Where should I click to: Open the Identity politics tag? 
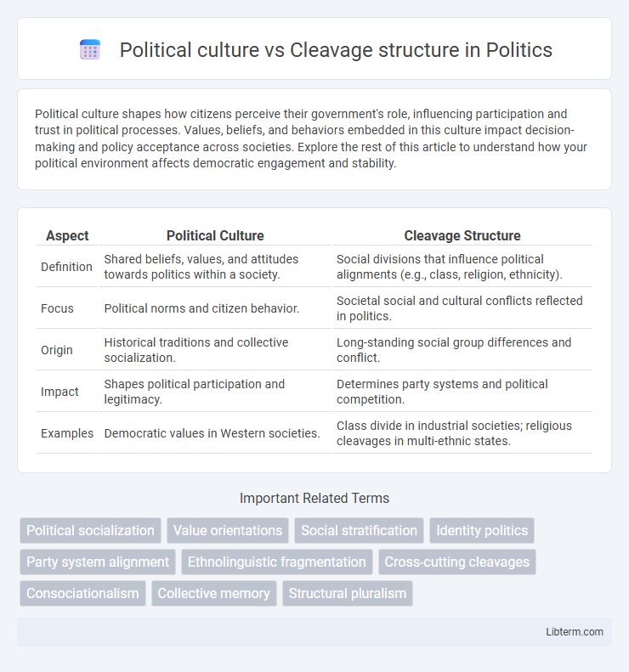[482, 531]
